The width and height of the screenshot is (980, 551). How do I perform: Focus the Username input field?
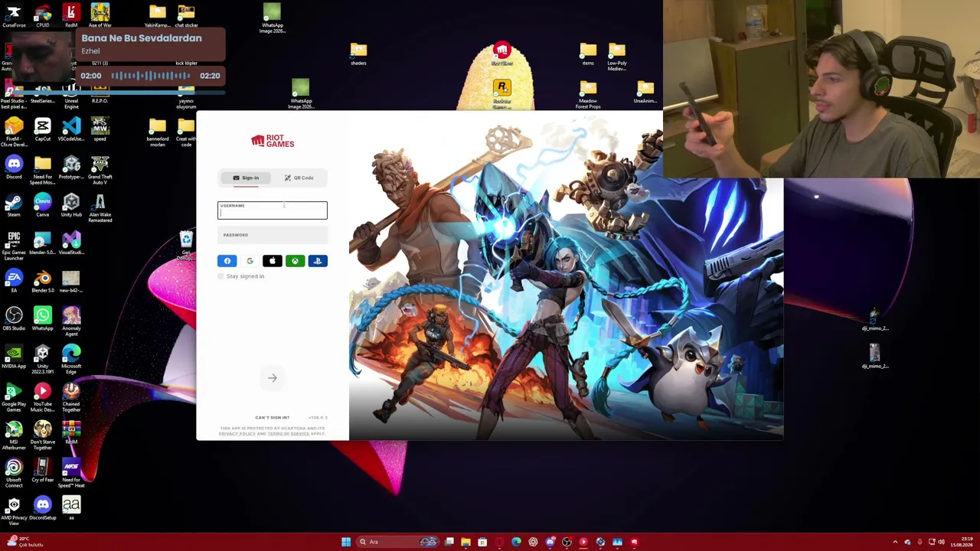[x=273, y=210]
